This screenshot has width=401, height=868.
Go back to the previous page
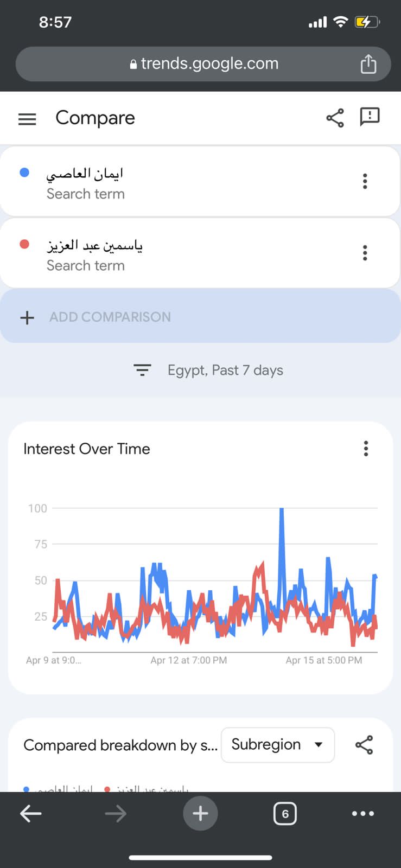click(31, 813)
